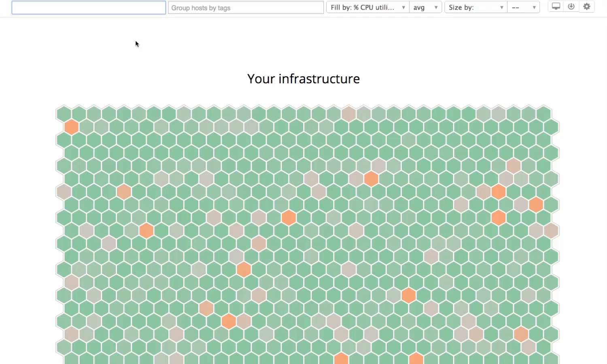Viewport: 607px width, 364px height.
Task: Click the circular download export icon
Action: click(x=571, y=6)
